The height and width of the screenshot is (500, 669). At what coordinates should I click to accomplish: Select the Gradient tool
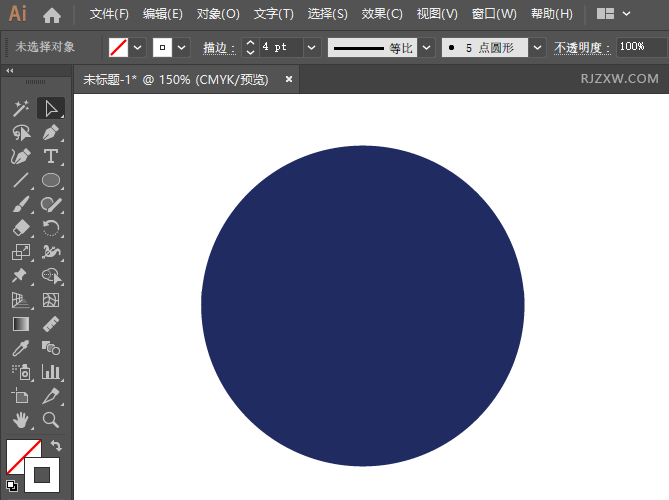[20, 324]
